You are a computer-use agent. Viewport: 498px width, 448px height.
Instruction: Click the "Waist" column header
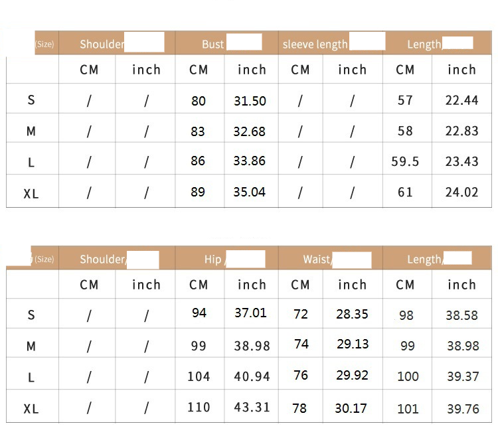(317, 260)
